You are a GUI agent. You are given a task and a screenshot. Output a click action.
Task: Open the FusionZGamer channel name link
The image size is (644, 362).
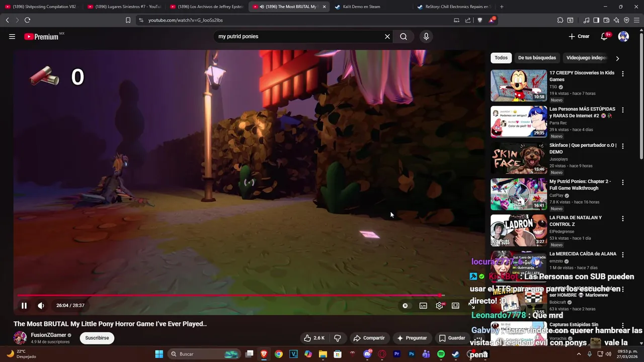(48, 335)
